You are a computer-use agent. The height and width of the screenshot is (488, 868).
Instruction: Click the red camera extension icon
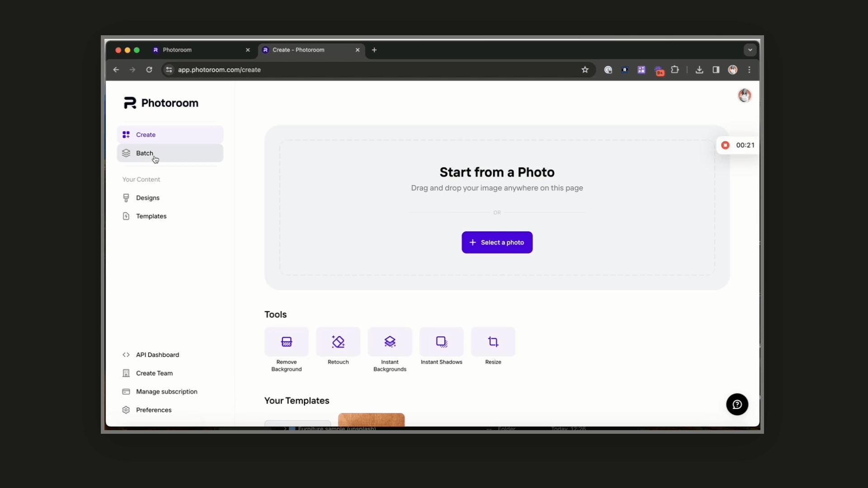[659, 70]
